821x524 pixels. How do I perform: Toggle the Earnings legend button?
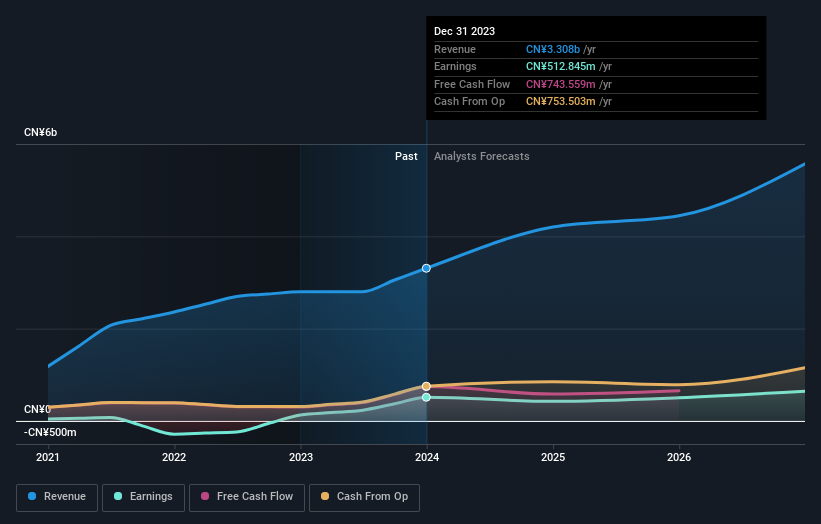pos(143,497)
